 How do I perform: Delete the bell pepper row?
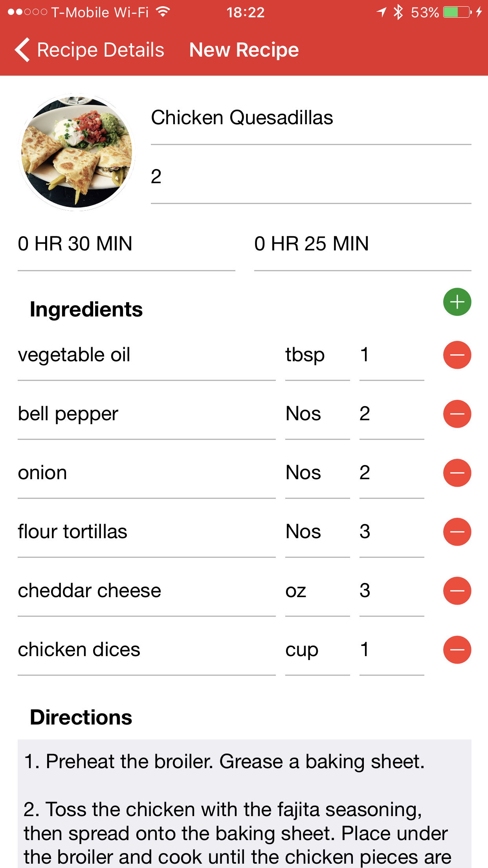[x=457, y=414]
